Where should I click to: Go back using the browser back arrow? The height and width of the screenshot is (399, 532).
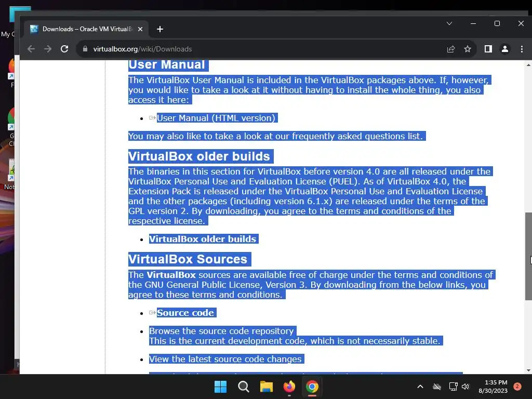coord(31,49)
